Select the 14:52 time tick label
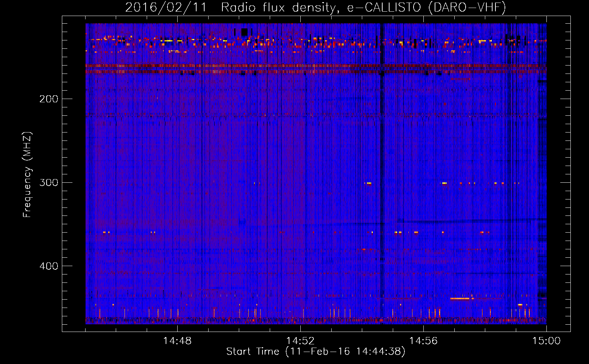This screenshot has width=589, height=364. click(300, 341)
